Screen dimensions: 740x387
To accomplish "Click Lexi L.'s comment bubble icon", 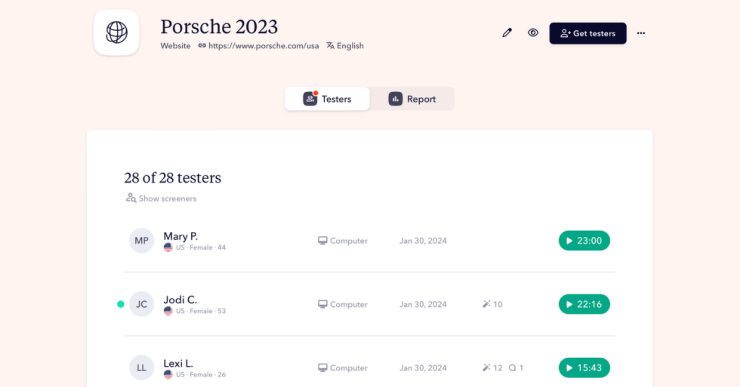I will click(512, 368).
